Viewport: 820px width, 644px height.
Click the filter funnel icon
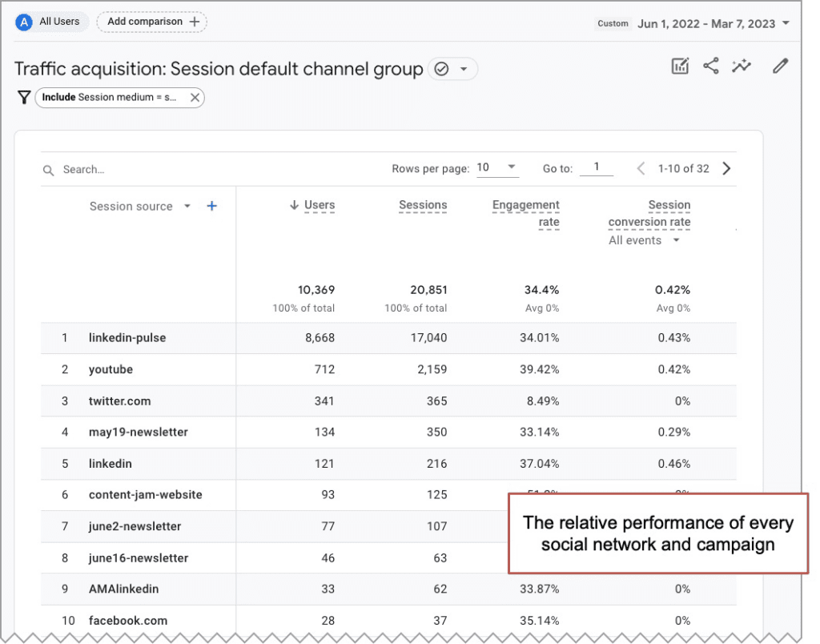24,97
